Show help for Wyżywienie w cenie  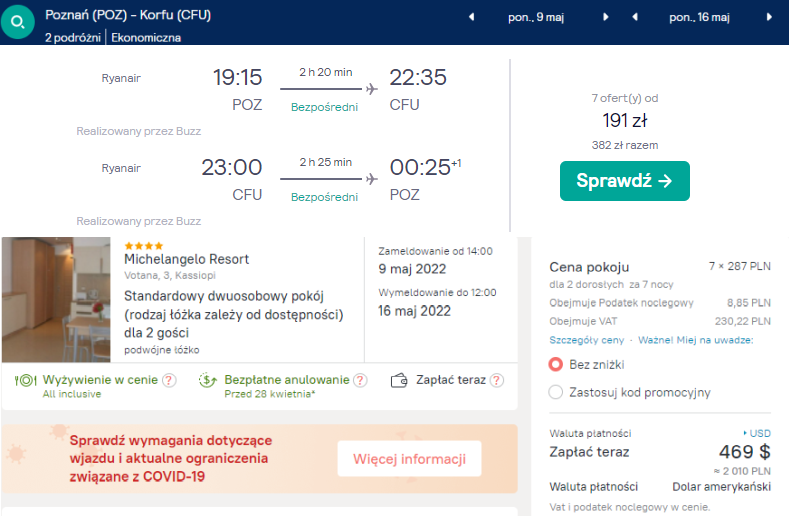point(170,380)
